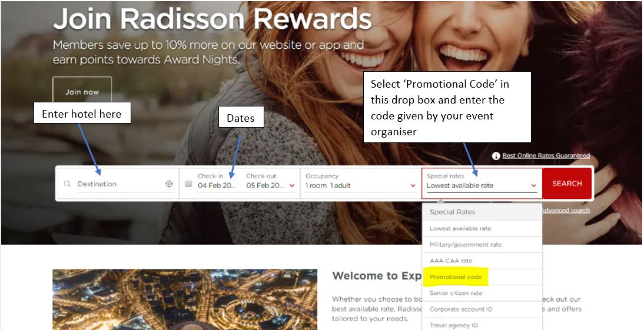Click the red SEARCH button

[x=567, y=184]
